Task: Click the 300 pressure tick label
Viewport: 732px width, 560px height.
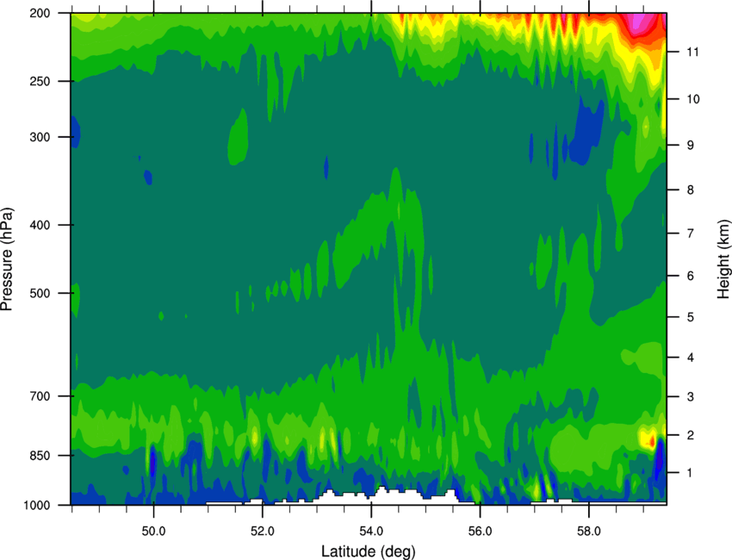Action: [40, 137]
